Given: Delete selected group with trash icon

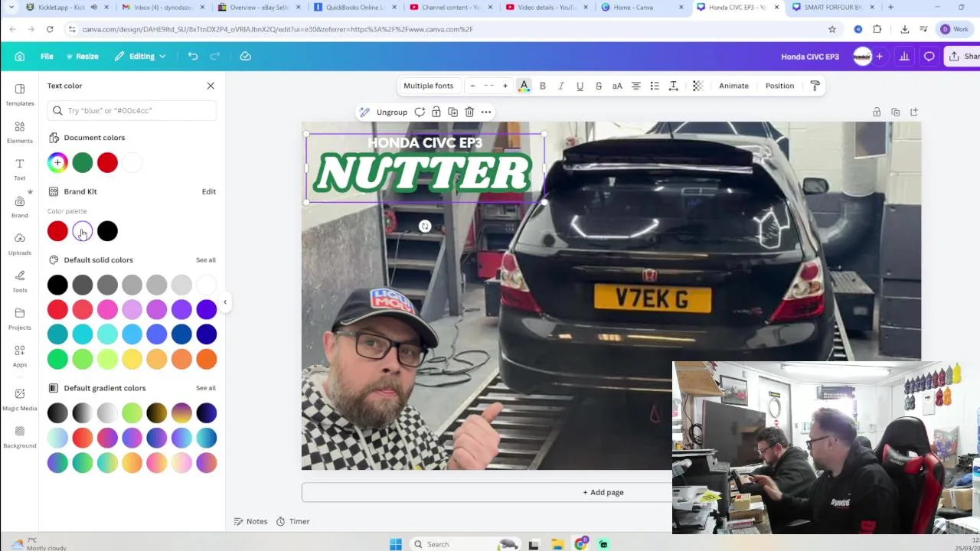Looking at the screenshot, I should pyautogui.click(x=469, y=112).
